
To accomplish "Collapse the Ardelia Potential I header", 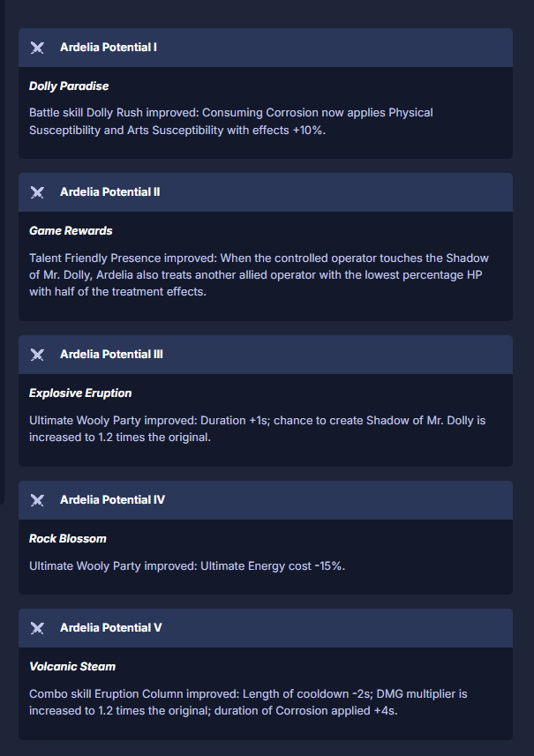I will [265, 48].
